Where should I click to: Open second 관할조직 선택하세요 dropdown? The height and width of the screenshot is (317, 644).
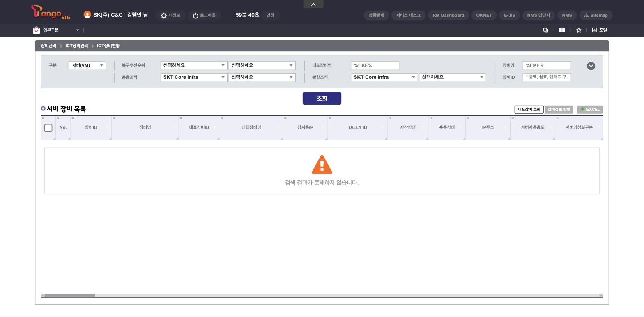(453, 77)
